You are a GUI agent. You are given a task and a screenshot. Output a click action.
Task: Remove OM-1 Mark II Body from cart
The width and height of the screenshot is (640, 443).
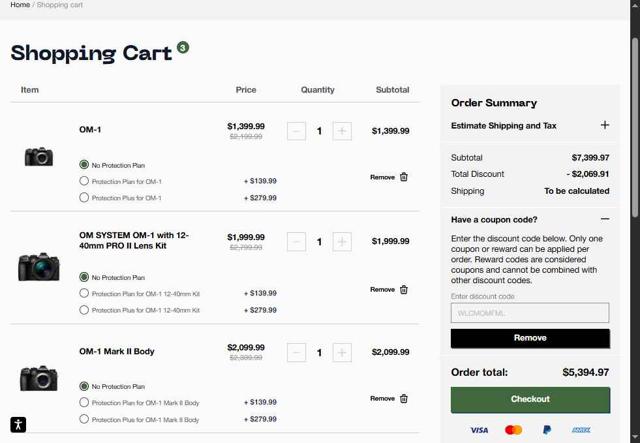pyautogui.click(x=382, y=398)
